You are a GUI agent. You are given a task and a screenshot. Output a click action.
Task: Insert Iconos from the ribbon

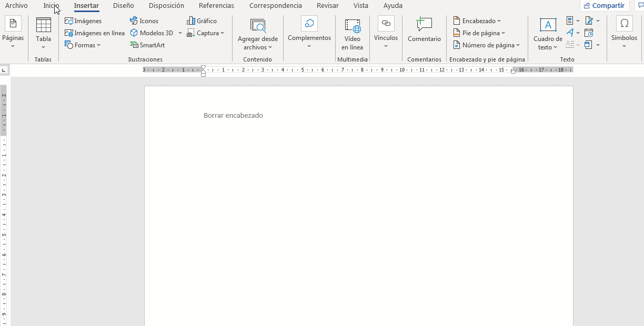click(x=144, y=21)
